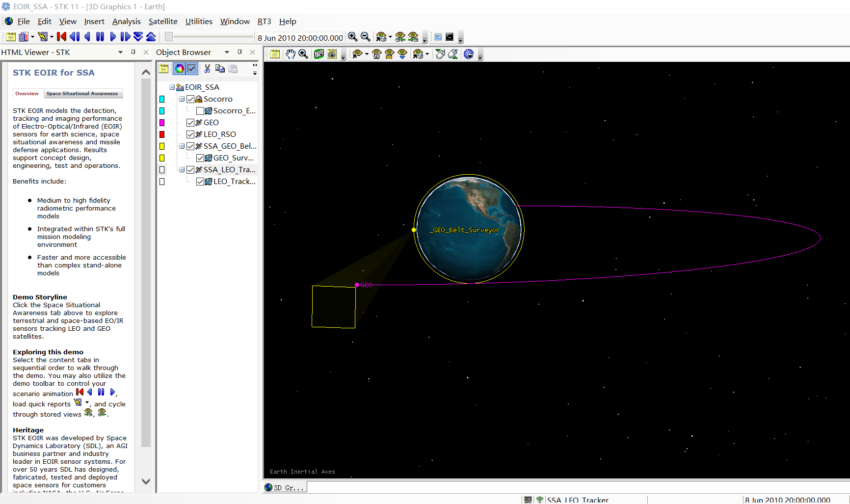The image size is (850, 504).
Task: Enable the Socorro_E sensor checkbox
Action: click(x=200, y=111)
